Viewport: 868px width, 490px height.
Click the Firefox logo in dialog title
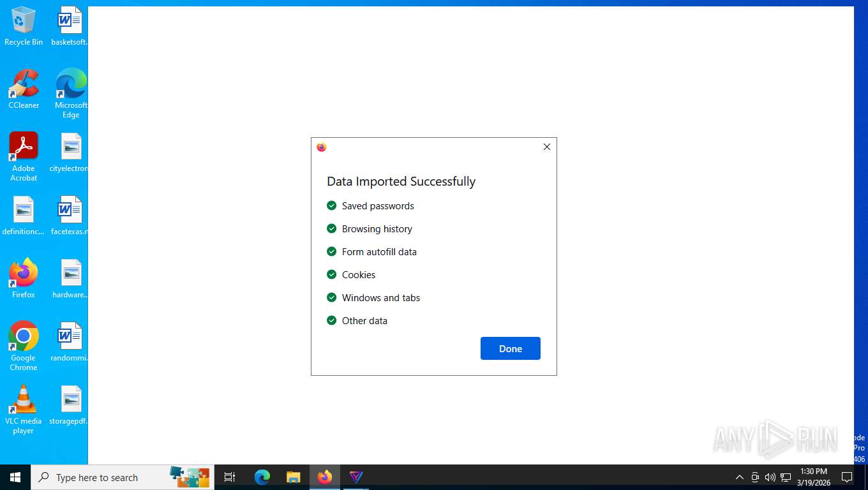point(322,147)
